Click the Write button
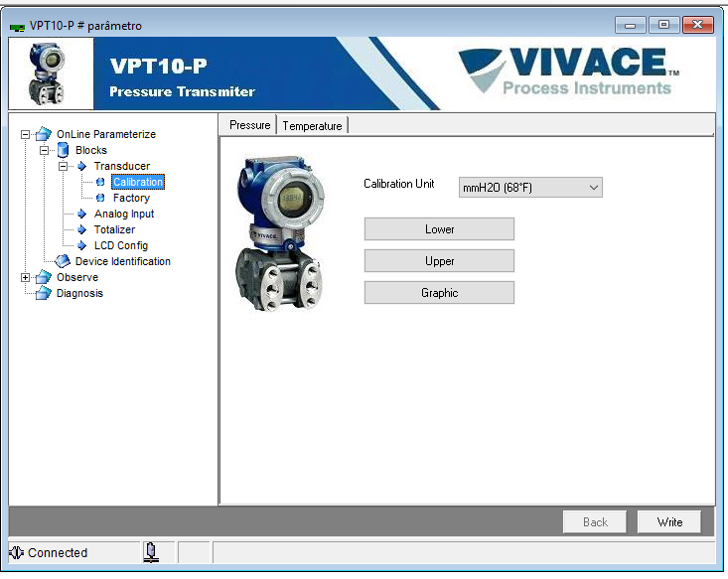The width and height of the screenshot is (728, 579). [x=669, y=521]
